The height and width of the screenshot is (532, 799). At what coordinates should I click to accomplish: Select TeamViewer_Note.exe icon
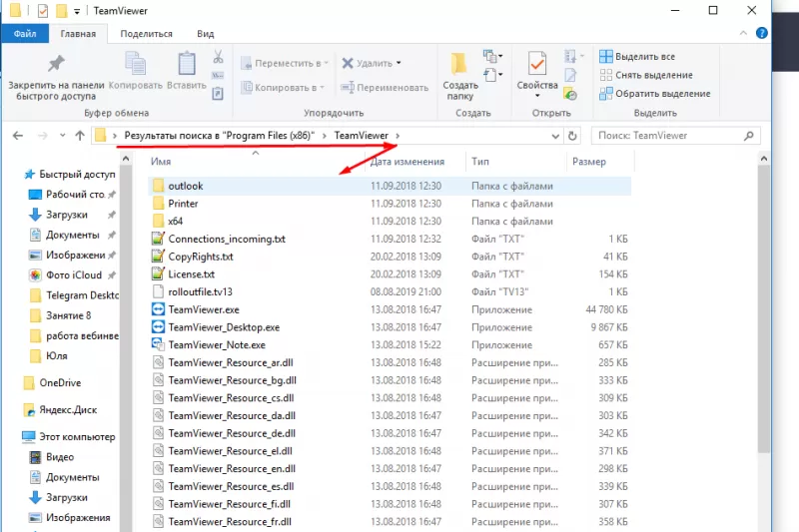[159, 344]
